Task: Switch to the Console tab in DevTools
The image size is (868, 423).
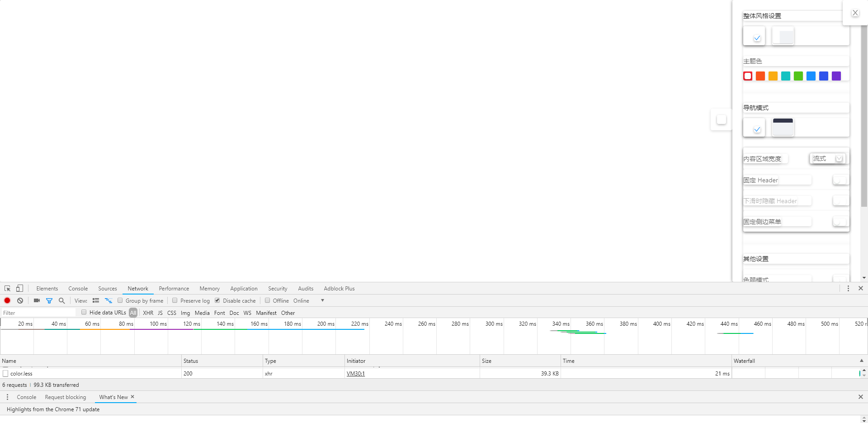Action: pyautogui.click(x=78, y=288)
